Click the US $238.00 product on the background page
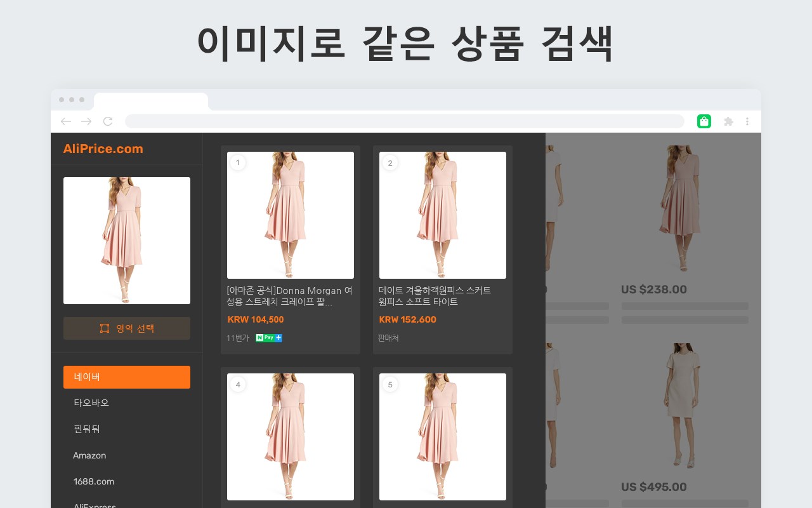Screen dimensions: 812x508 click(654, 290)
